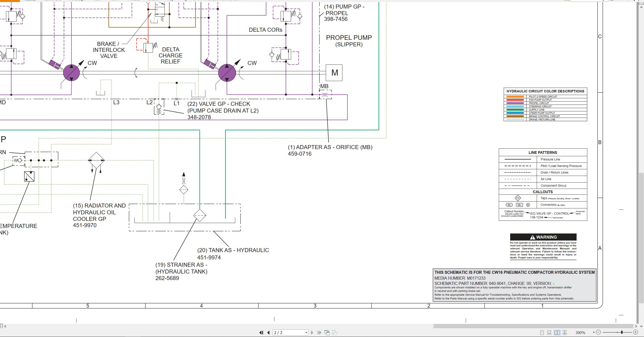
Task: Open the 300% zoom level dropdown
Action: click(x=594, y=332)
